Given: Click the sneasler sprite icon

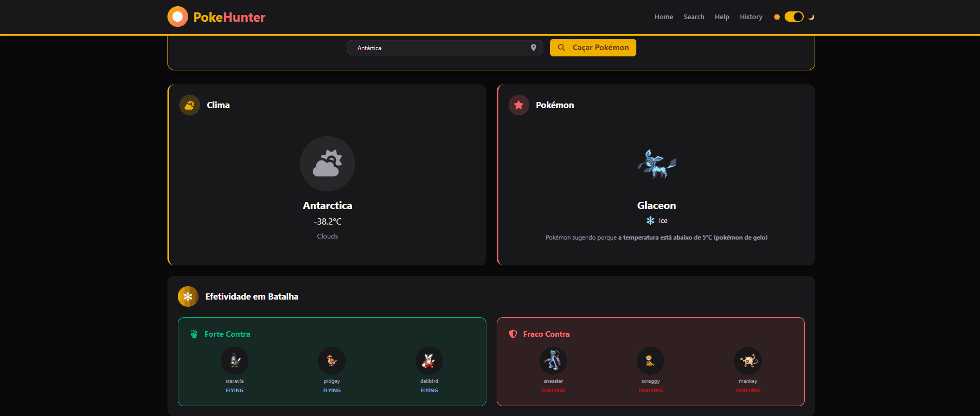Looking at the screenshot, I should point(553,361).
